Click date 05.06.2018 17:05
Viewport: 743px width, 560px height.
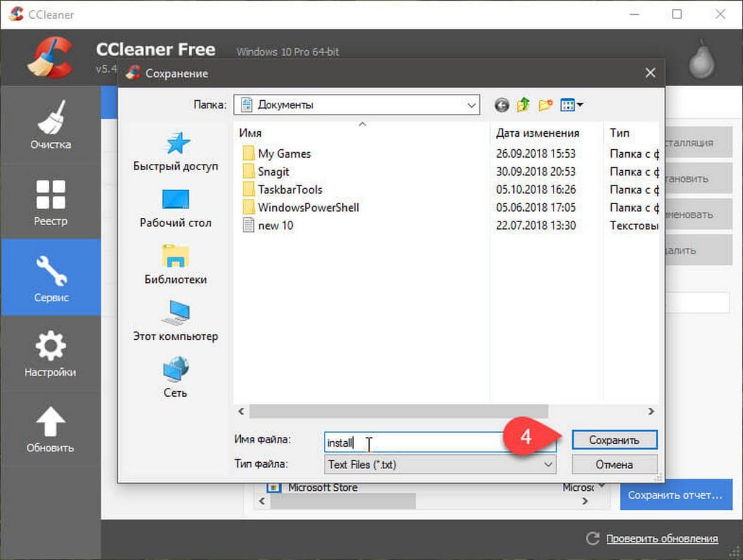coord(536,207)
